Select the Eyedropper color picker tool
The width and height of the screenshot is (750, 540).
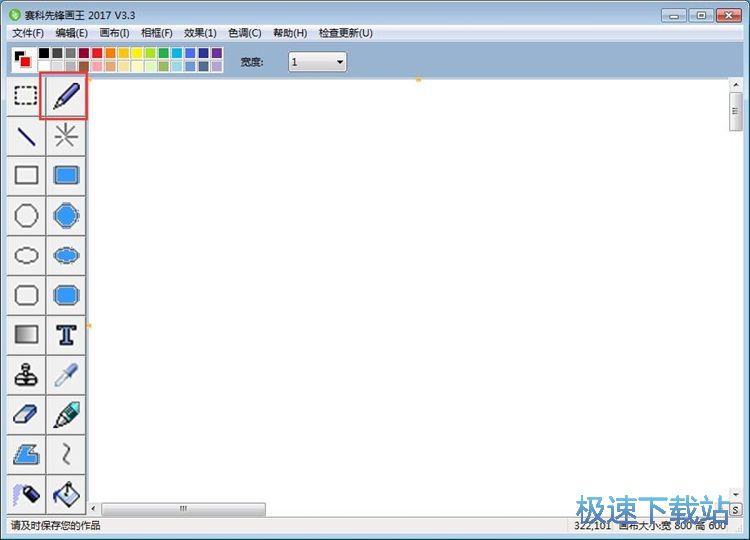[66, 375]
